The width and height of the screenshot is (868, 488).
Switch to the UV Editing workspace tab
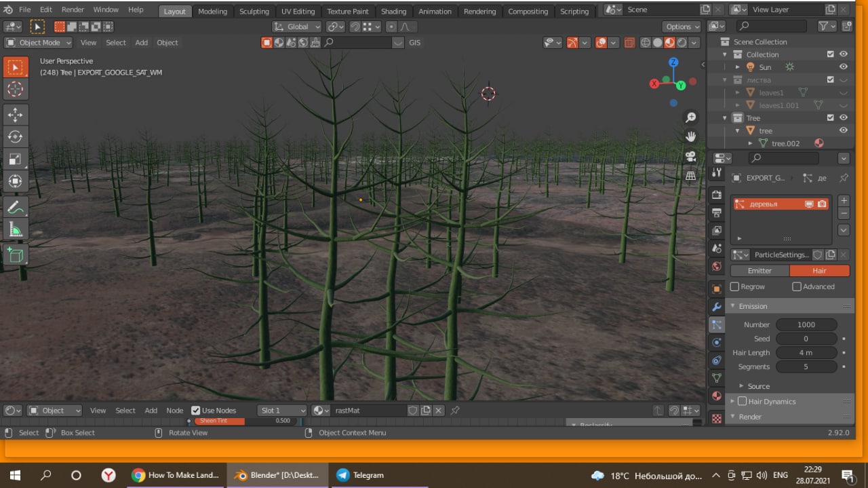298,12
